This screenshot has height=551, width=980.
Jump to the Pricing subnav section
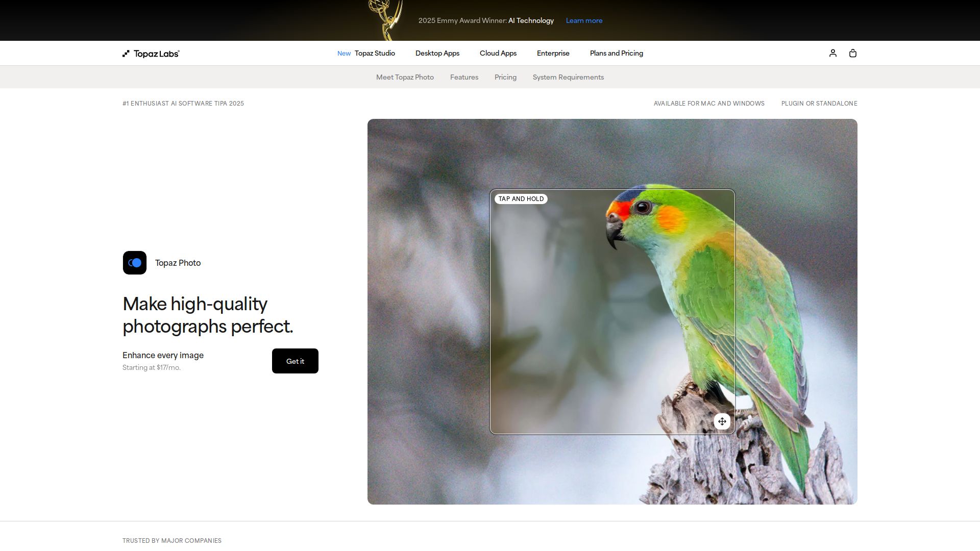tap(505, 77)
